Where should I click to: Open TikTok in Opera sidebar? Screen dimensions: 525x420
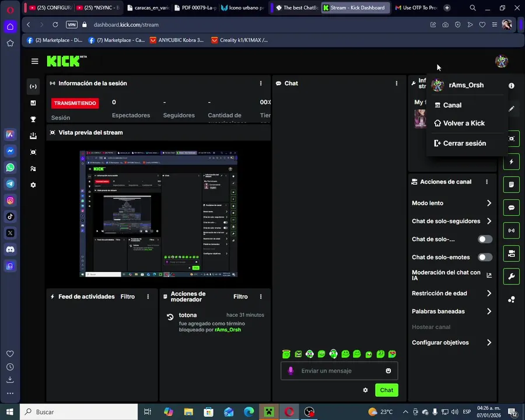pyautogui.click(x=10, y=216)
